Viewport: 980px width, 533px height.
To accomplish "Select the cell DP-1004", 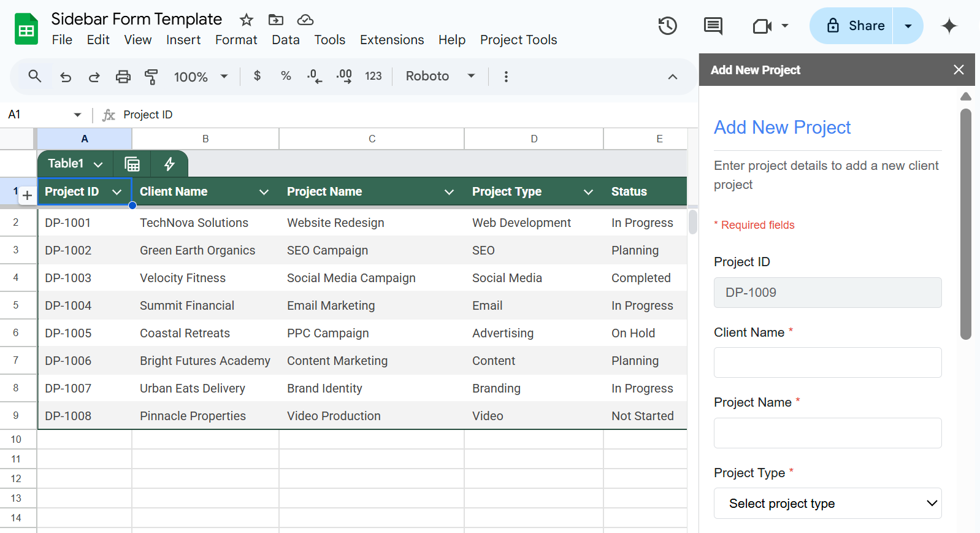I will click(85, 305).
